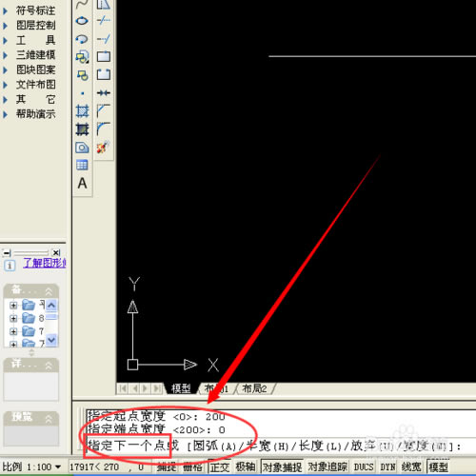Image resolution: width=476 pixels, height=476 pixels.
Task: Toggle 正交 ortho mode
Action: 220,466
